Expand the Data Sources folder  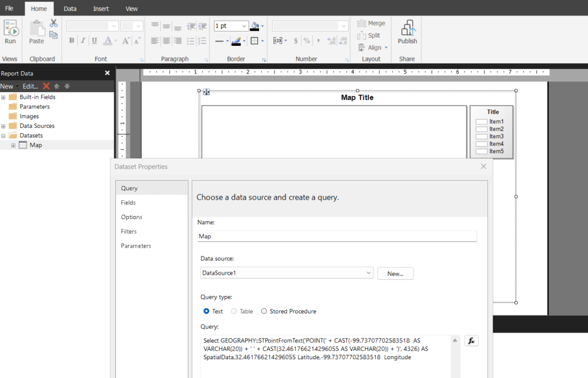(x=3, y=126)
